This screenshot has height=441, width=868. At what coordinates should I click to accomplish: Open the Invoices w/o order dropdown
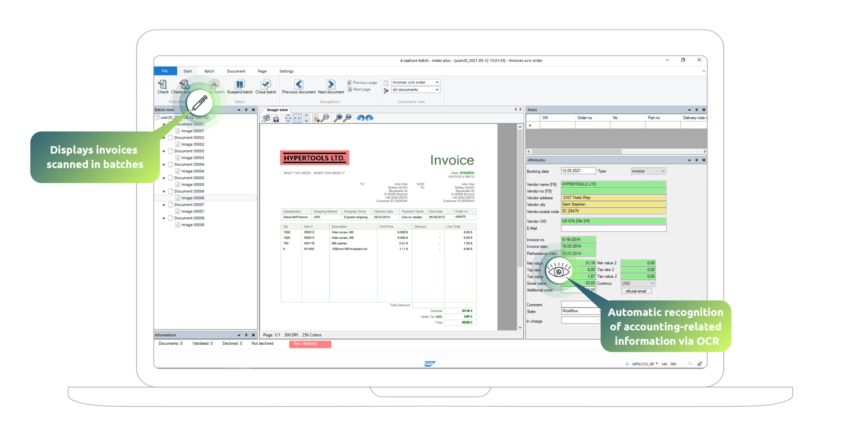coord(437,82)
